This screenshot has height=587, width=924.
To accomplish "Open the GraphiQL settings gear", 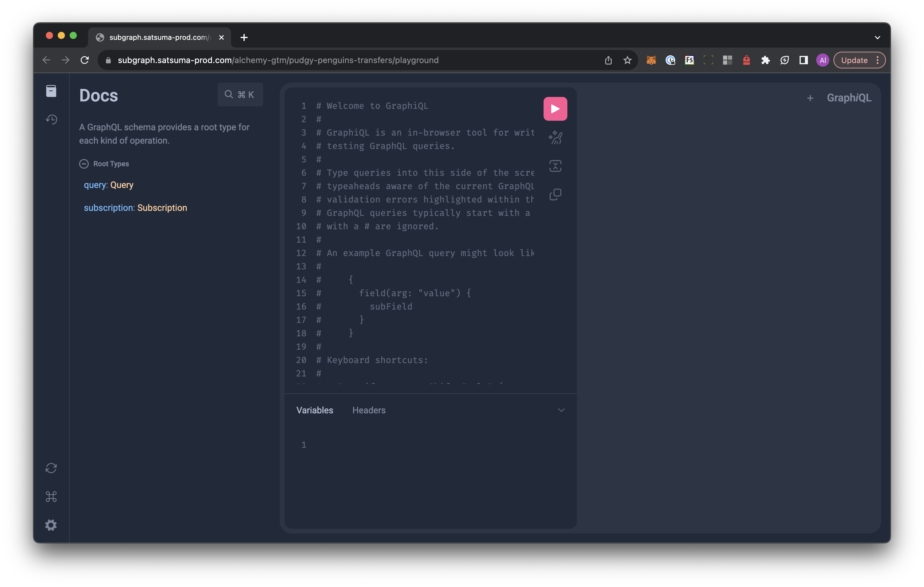I will point(51,525).
